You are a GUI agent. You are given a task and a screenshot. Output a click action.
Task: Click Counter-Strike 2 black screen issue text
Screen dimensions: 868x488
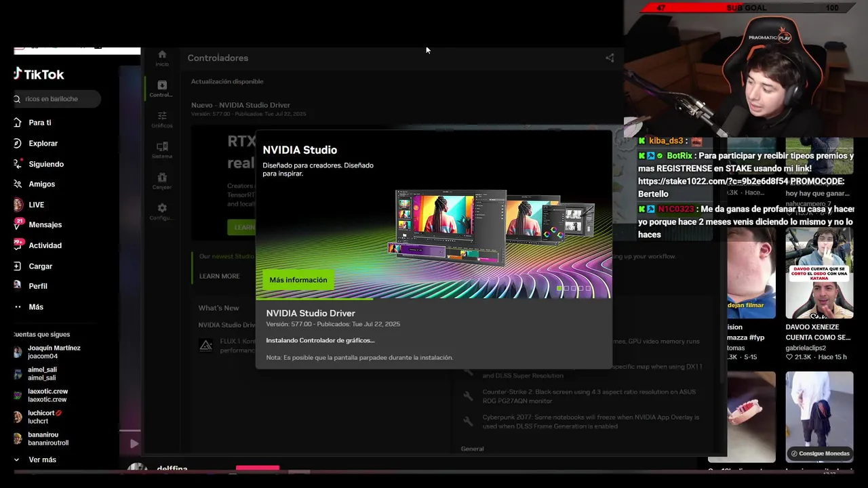(x=591, y=396)
